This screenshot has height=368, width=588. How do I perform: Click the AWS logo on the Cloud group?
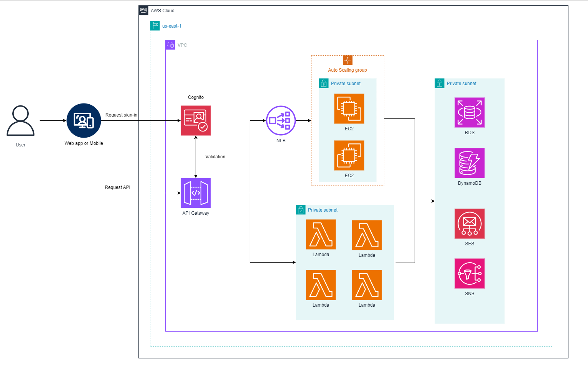(143, 10)
